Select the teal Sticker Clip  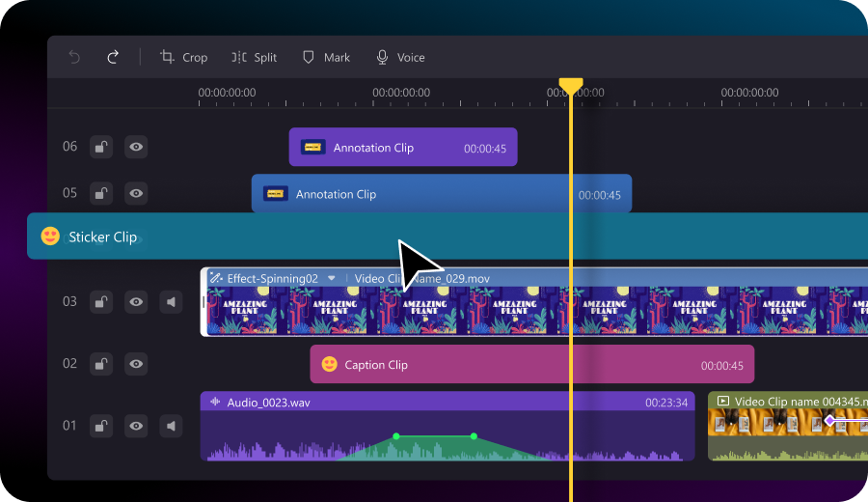(448, 237)
